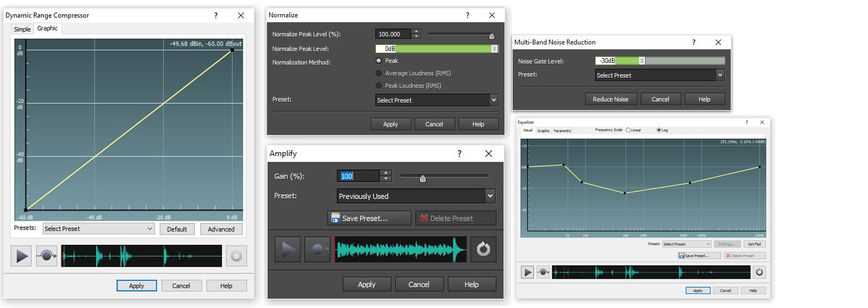The height and width of the screenshot is (308, 868).
Task: Click help question mark in Noise Reduction title bar
Action: [x=694, y=42]
